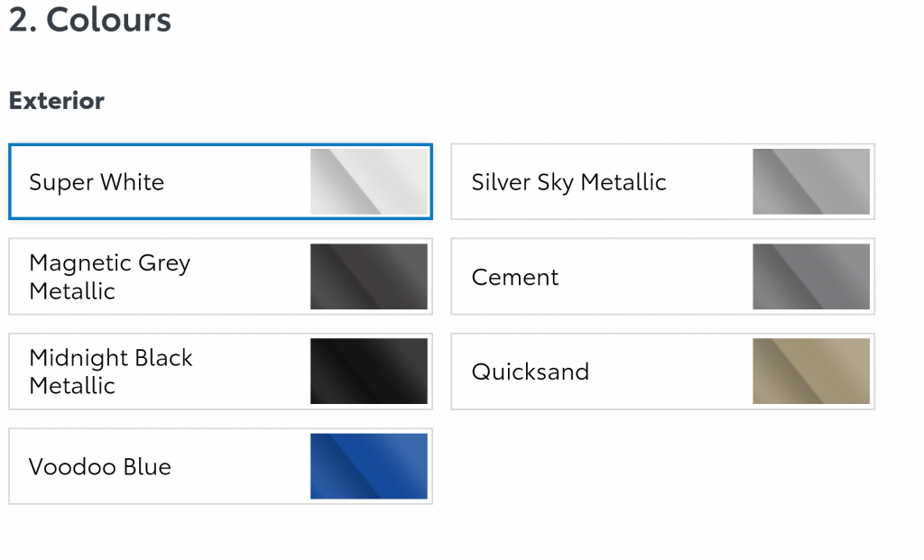Choose Silver Sky Metallic exterior colour

pyautogui.click(x=663, y=181)
